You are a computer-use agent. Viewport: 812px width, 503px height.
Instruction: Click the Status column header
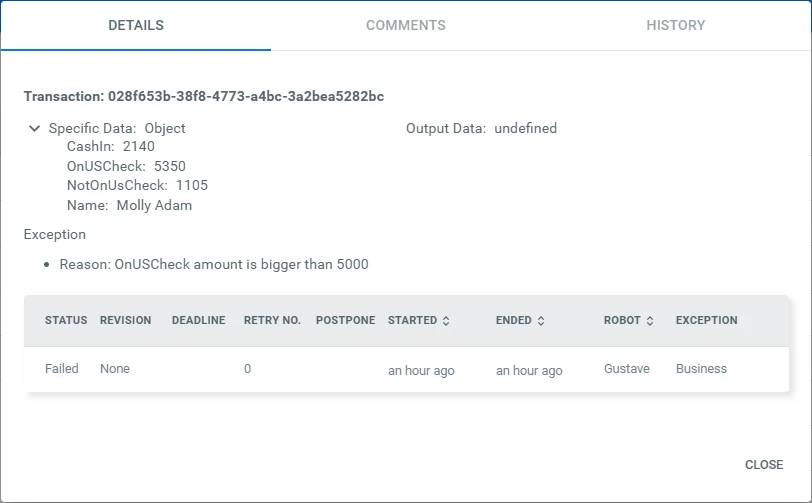point(66,320)
